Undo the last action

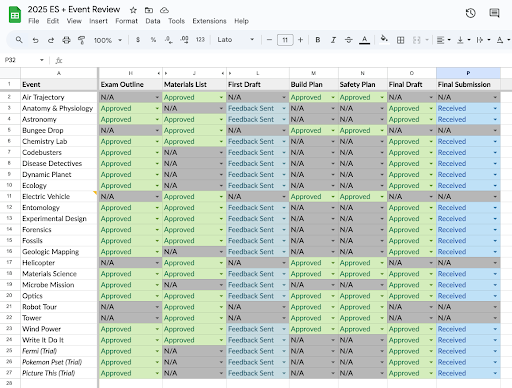(35, 40)
